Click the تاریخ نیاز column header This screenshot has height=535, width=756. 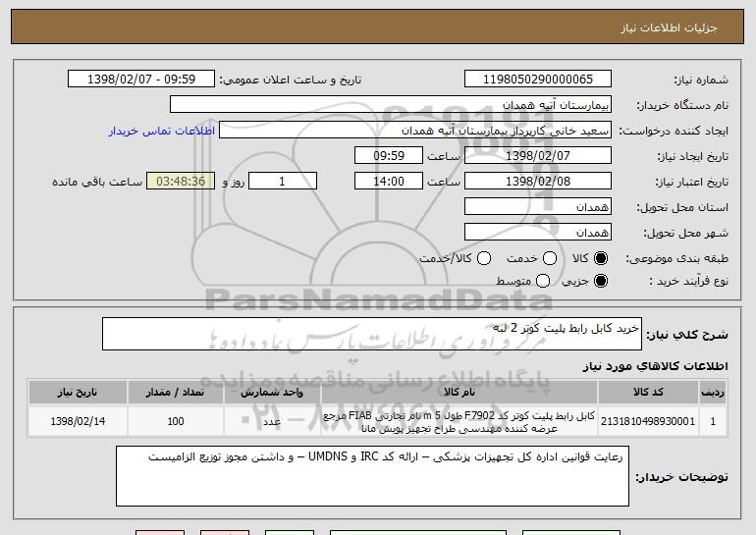coord(78,393)
